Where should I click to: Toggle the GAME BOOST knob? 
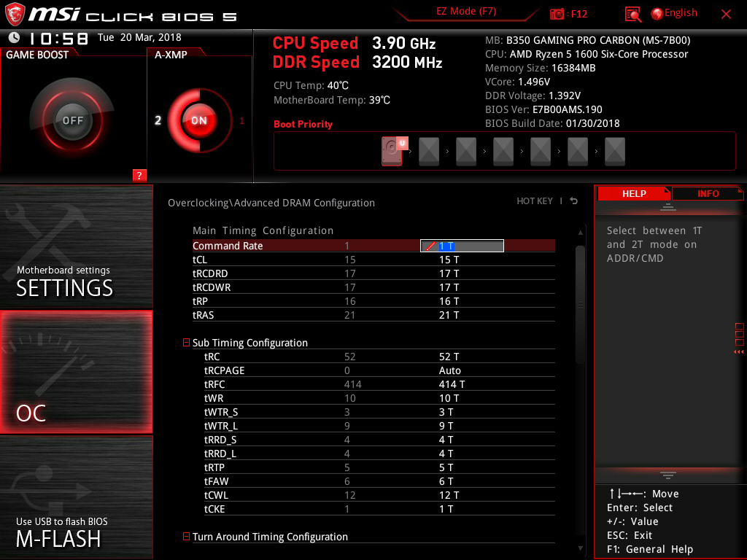[x=72, y=120]
